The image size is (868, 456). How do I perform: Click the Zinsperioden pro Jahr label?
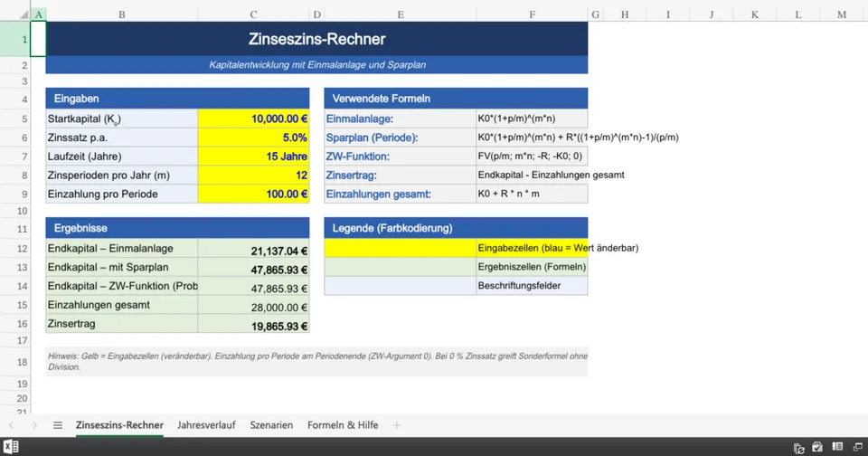122,176
